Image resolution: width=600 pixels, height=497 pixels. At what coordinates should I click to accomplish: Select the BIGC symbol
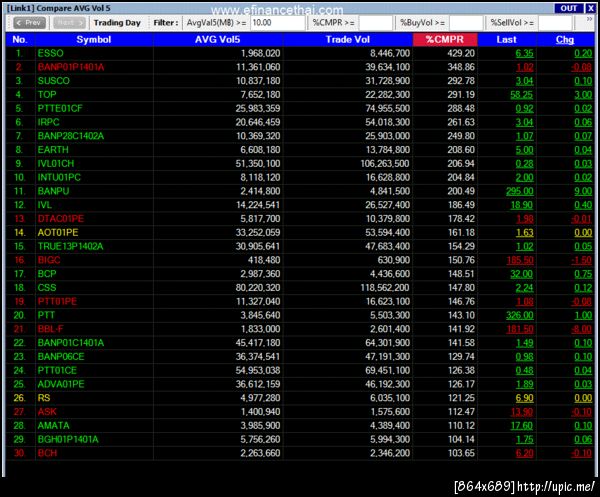tap(49, 260)
